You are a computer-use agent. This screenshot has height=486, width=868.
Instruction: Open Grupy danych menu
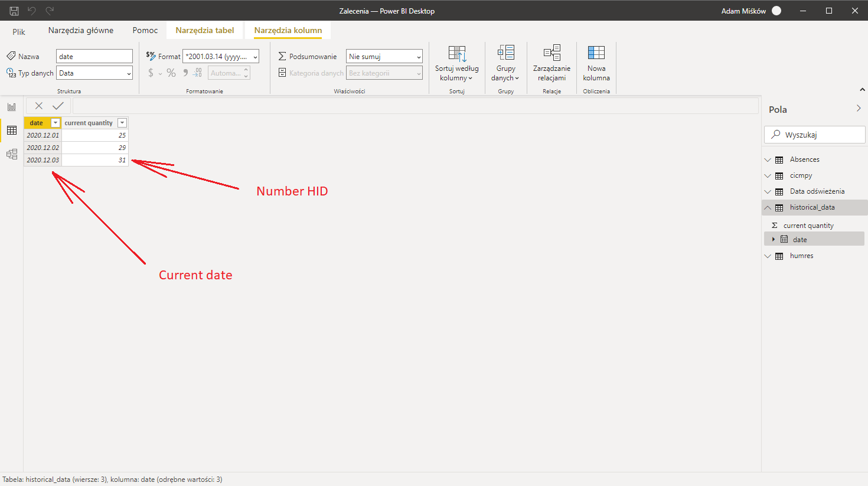505,64
